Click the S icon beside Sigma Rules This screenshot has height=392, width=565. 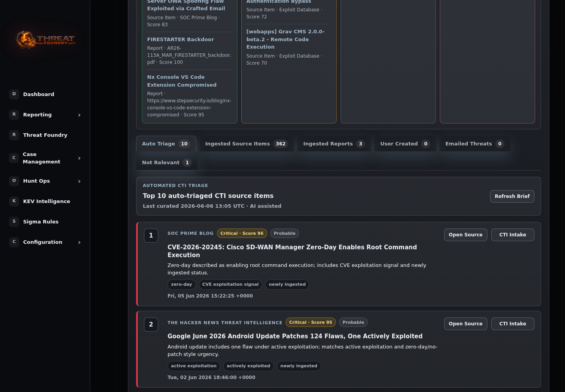point(14,221)
